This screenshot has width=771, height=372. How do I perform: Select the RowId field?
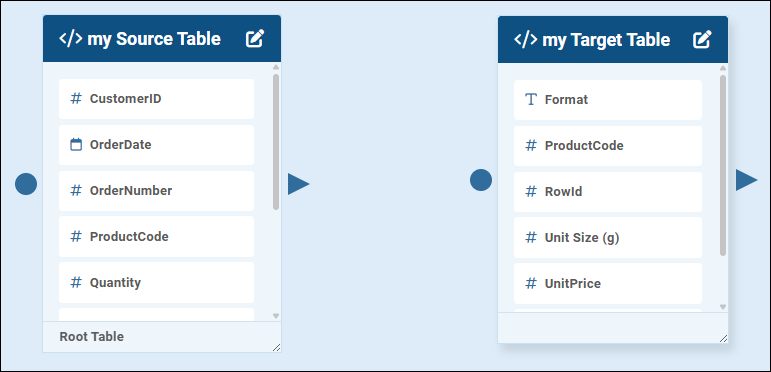pyautogui.click(x=608, y=192)
